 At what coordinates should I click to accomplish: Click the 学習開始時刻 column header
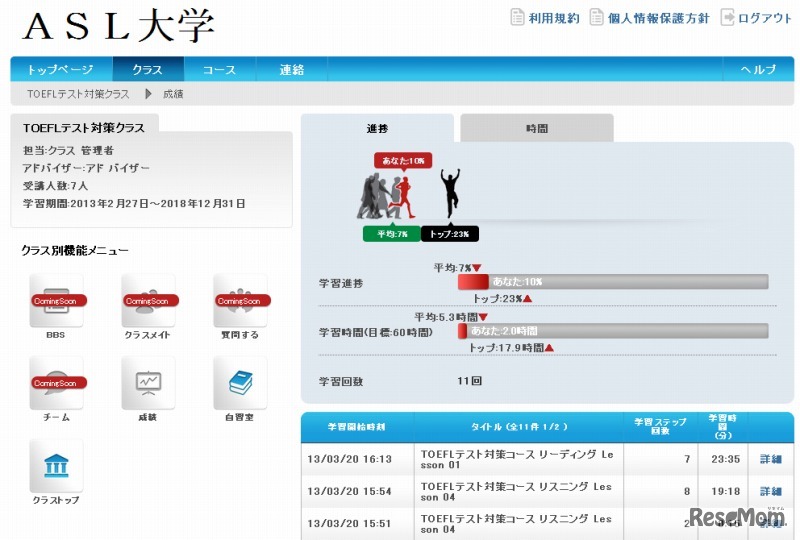tap(356, 427)
